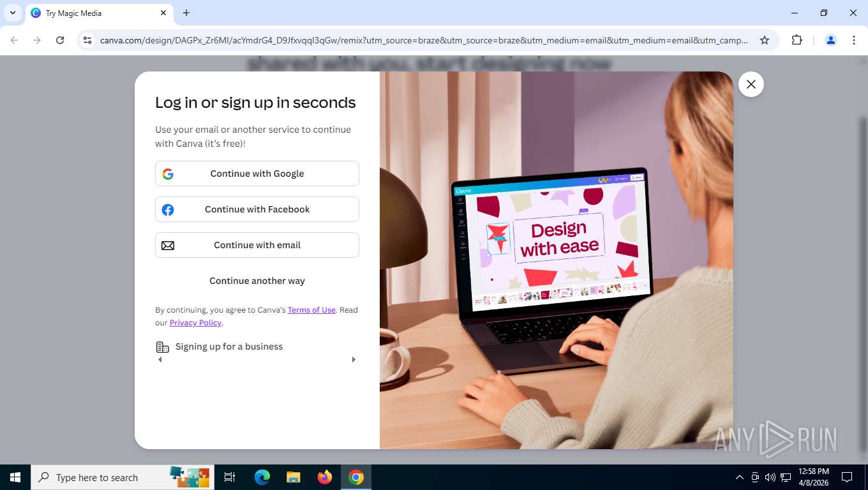Close the Canva login dialog
Image resolution: width=868 pixels, height=490 pixels.
tap(751, 84)
